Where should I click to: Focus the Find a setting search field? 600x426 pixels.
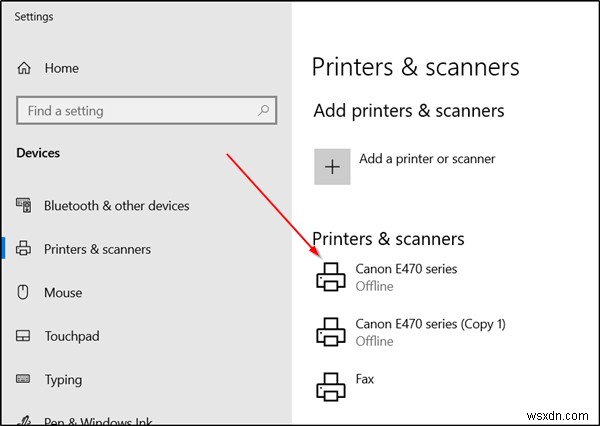(147, 111)
